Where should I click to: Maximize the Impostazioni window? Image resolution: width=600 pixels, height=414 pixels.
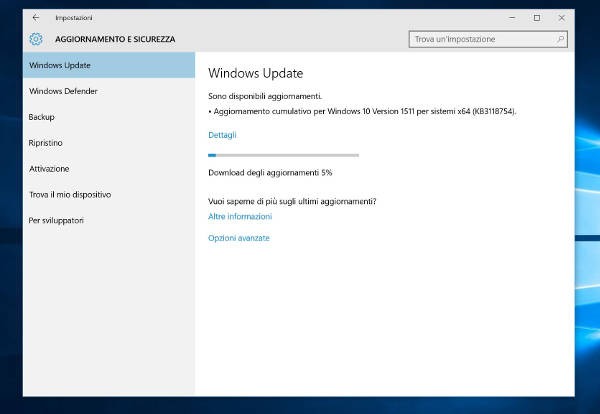click(537, 18)
